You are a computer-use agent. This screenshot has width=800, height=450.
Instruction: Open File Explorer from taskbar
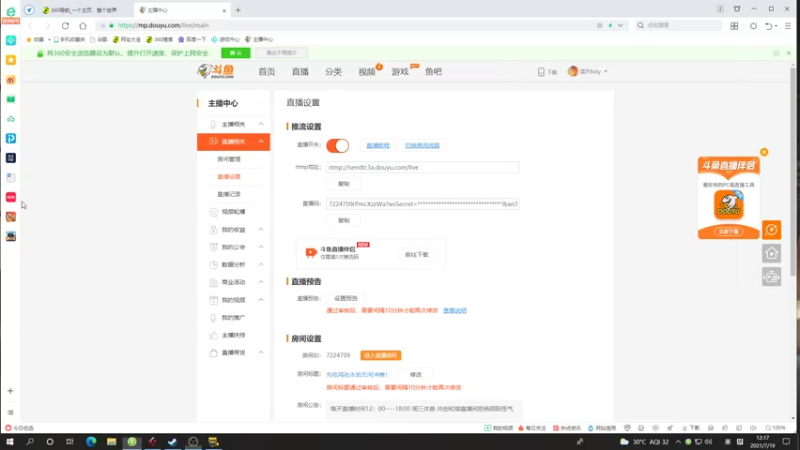click(x=111, y=442)
